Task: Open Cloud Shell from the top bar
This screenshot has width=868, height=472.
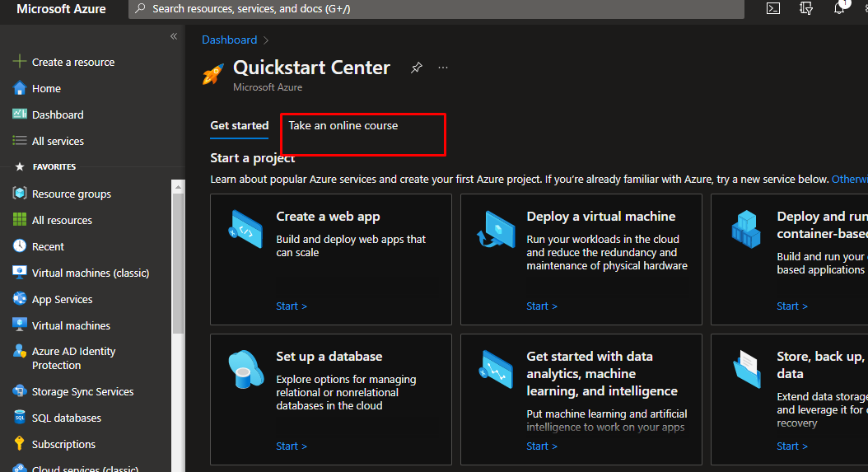Action: pyautogui.click(x=772, y=8)
